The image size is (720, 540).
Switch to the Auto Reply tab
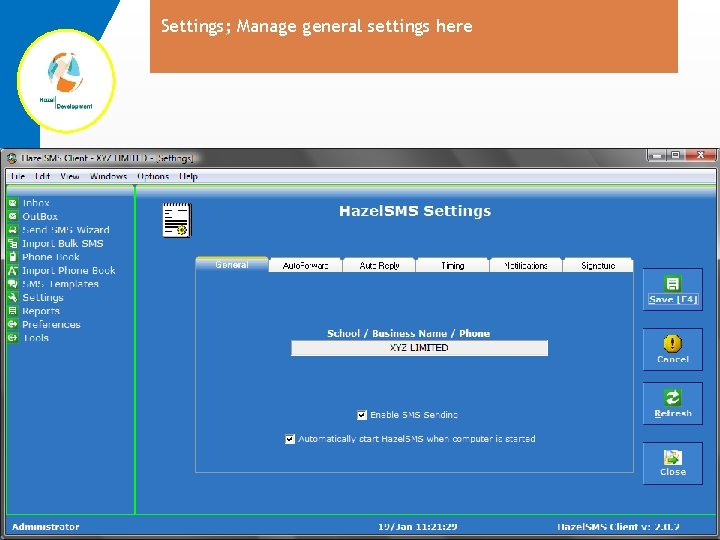click(x=379, y=265)
